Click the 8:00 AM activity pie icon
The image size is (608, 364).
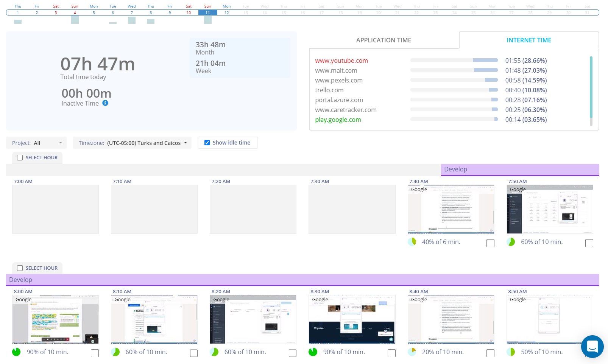pyautogui.click(x=16, y=352)
